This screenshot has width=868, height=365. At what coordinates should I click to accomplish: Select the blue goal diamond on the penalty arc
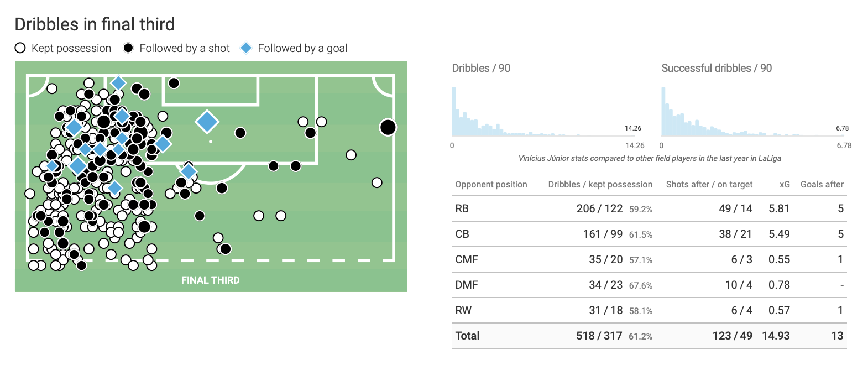pos(189,171)
